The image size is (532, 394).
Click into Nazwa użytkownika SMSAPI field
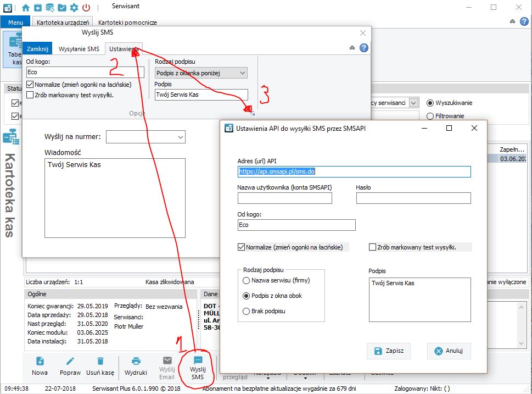pyautogui.click(x=284, y=198)
